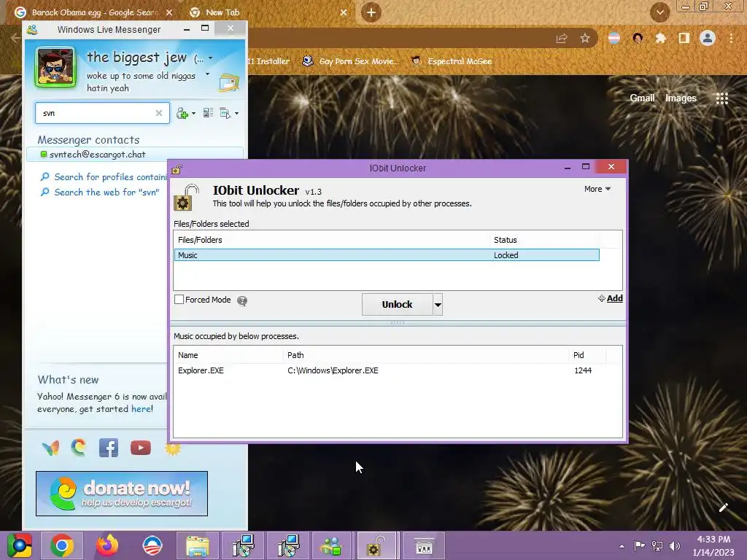Click the taskbar clock showing 4:33 PM
The width and height of the screenshot is (747, 560).
click(x=713, y=545)
